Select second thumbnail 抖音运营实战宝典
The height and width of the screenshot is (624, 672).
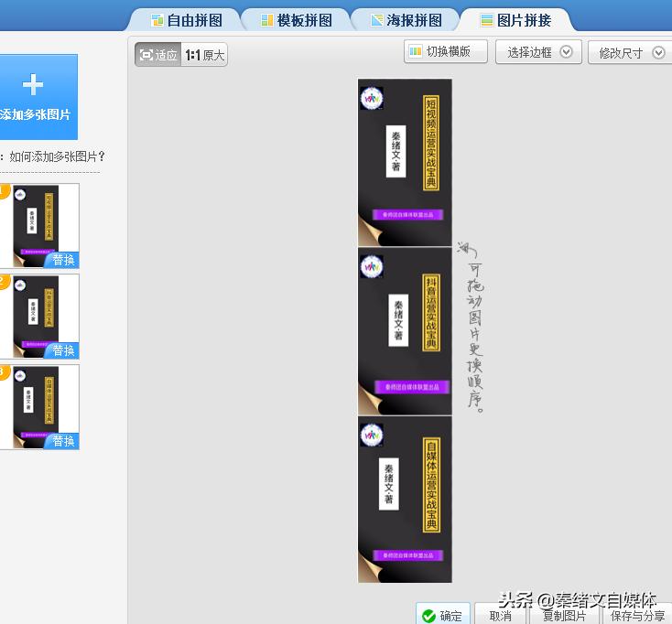pos(39,317)
